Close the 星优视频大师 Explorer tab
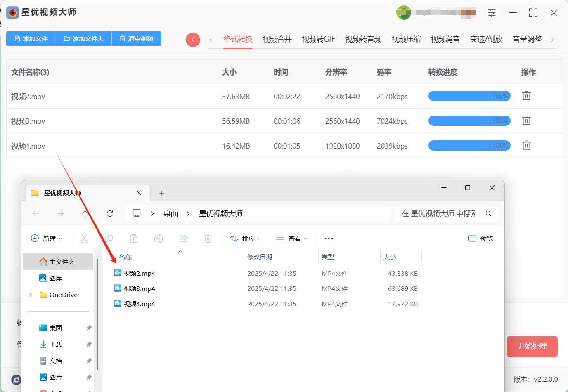 (139, 193)
